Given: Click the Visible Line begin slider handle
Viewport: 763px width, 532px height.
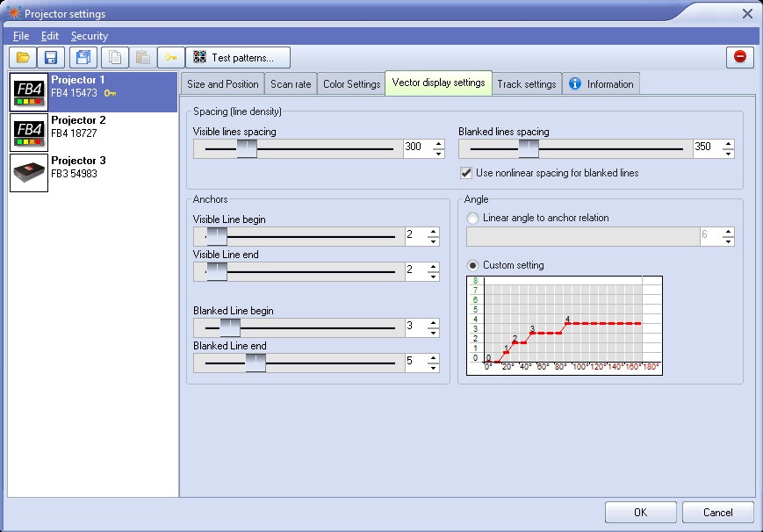Looking at the screenshot, I should [216, 237].
